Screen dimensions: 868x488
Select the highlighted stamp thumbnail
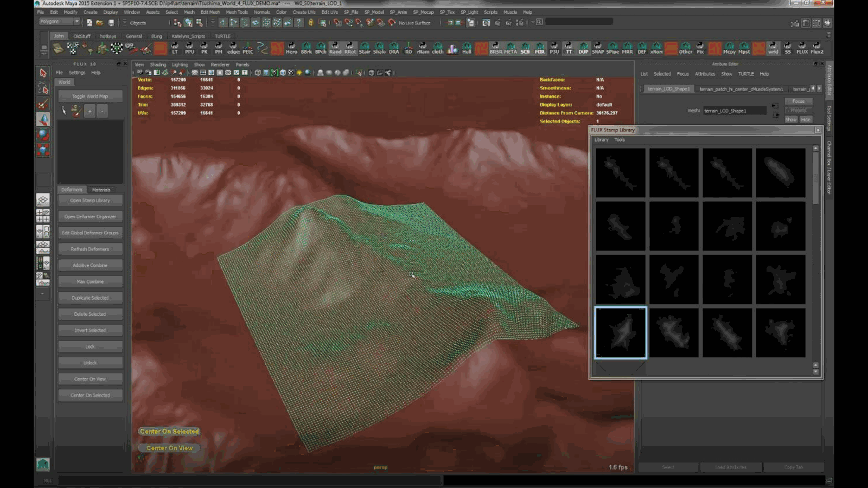[x=621, y=333]
